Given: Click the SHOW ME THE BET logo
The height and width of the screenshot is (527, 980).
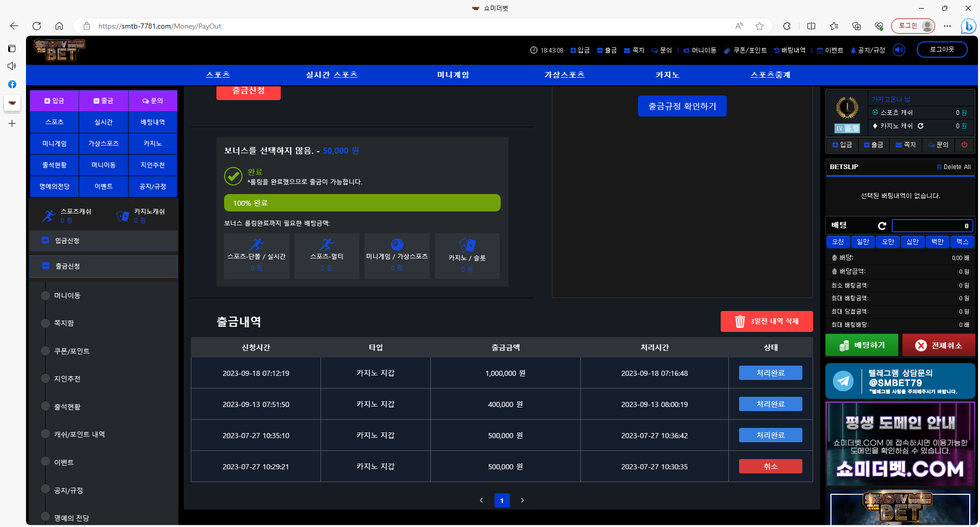Looking at the screenshot, I should 59,50.
